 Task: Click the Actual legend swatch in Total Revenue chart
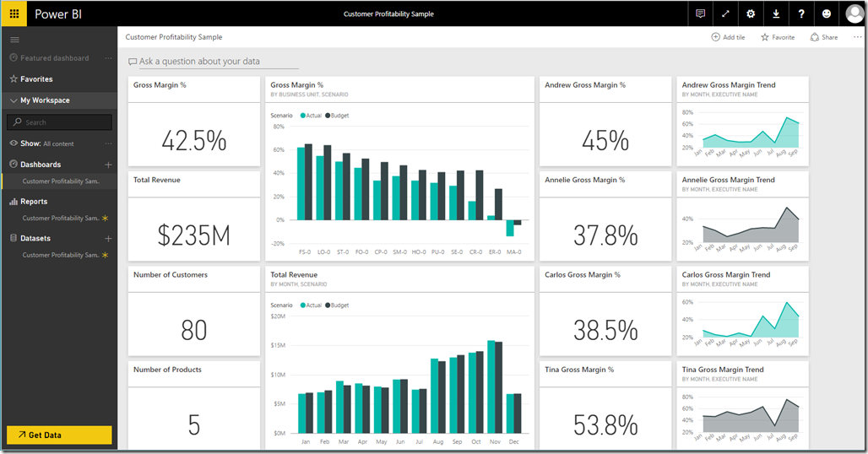pyautogui.click(x=303, y=305)
